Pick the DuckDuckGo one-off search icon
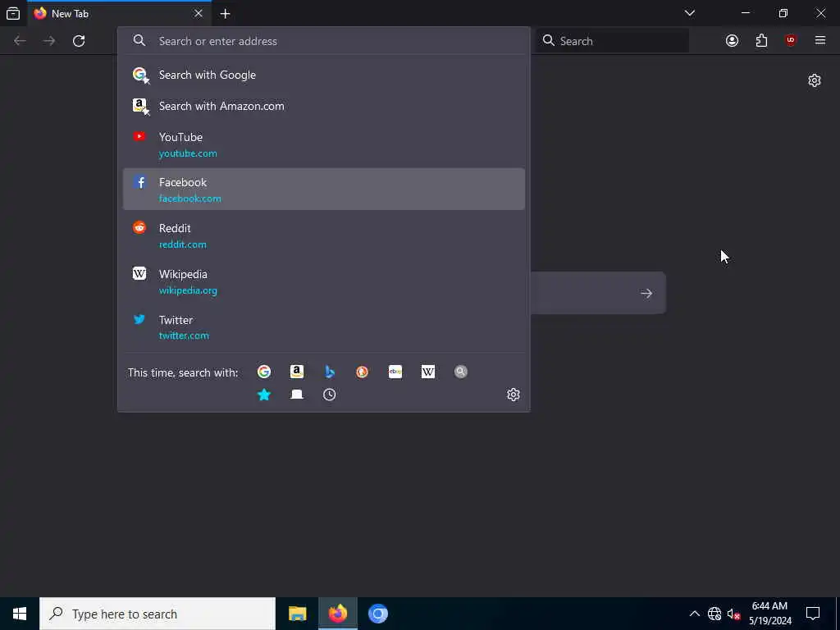Image resolution: width=840 pixels, height=630 pixels. click(362, 372)
